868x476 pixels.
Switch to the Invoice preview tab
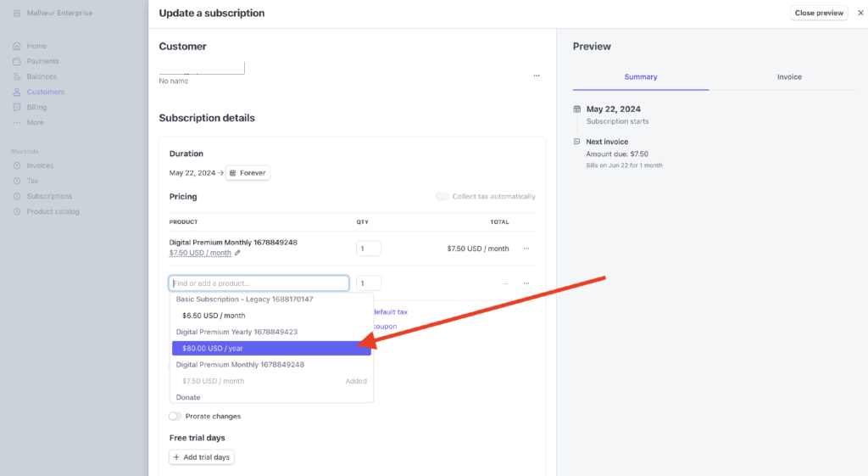(789, 76)
